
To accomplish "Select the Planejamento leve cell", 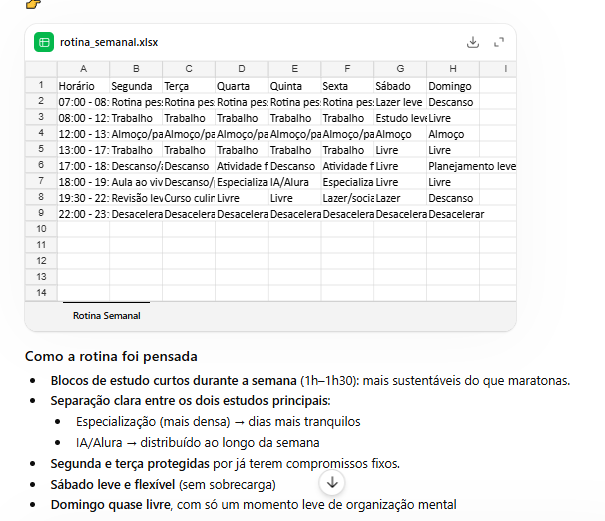I will (453, 166).
